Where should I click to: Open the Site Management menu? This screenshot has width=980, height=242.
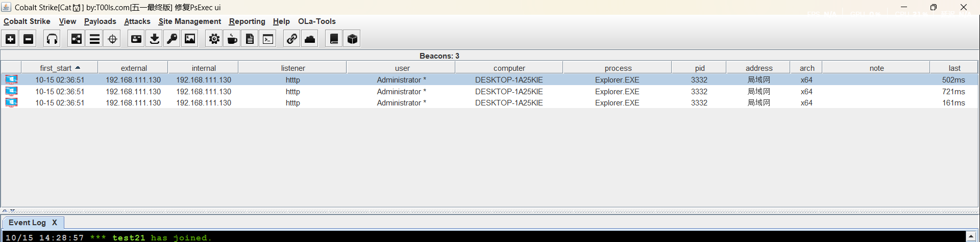tap(190, 21)
